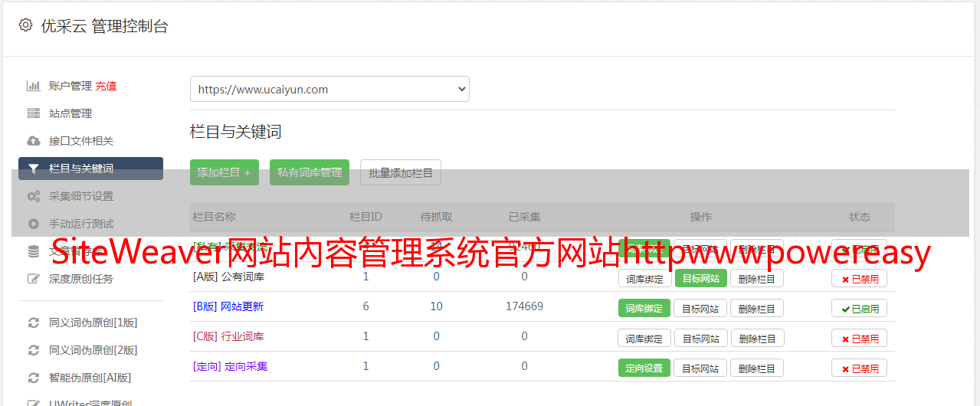
Task: Click 词库绑定 in the 行业词库 row
Action: click(644, 338)
